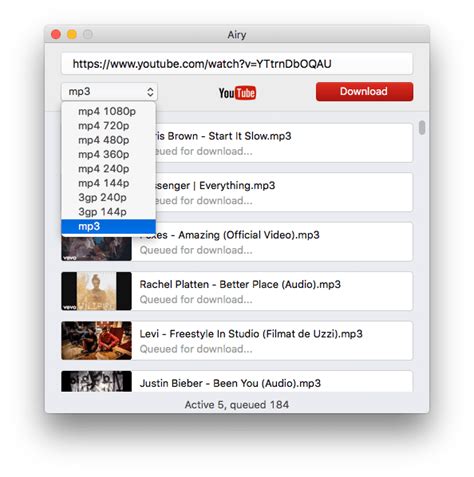This screenshot has height=477, width=474.
Task: Click the red Download button
Action: tap(364, 92)
